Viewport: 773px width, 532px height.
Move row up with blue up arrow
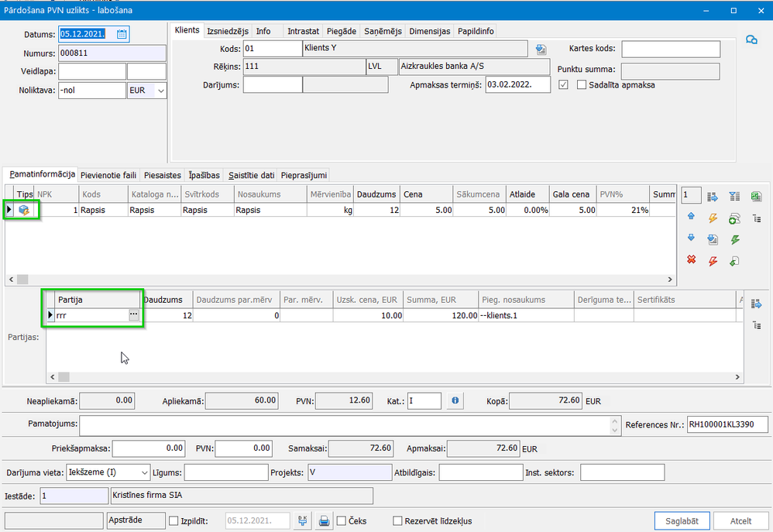[x=691, y=217]
